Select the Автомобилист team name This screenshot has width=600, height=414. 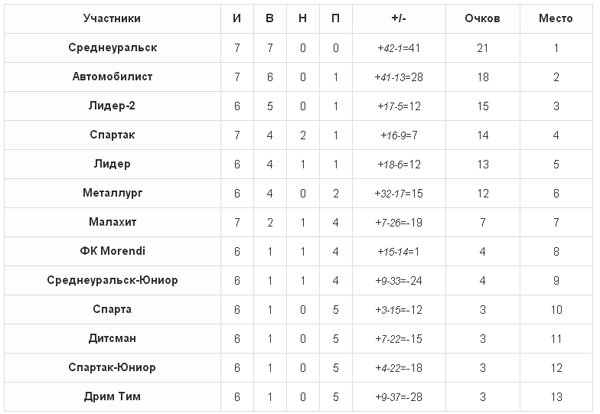click(x=112, y=77)
